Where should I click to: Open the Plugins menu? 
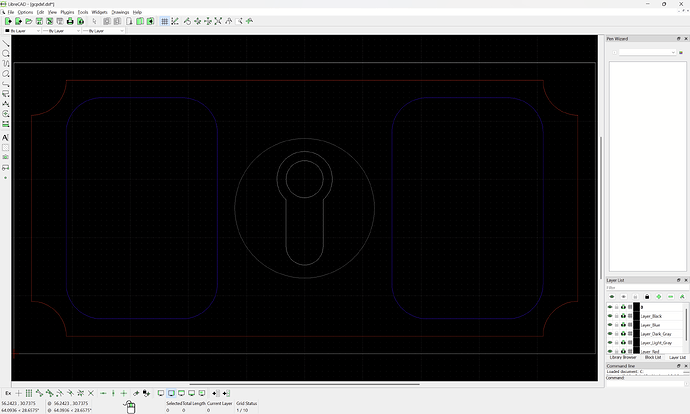67,12
